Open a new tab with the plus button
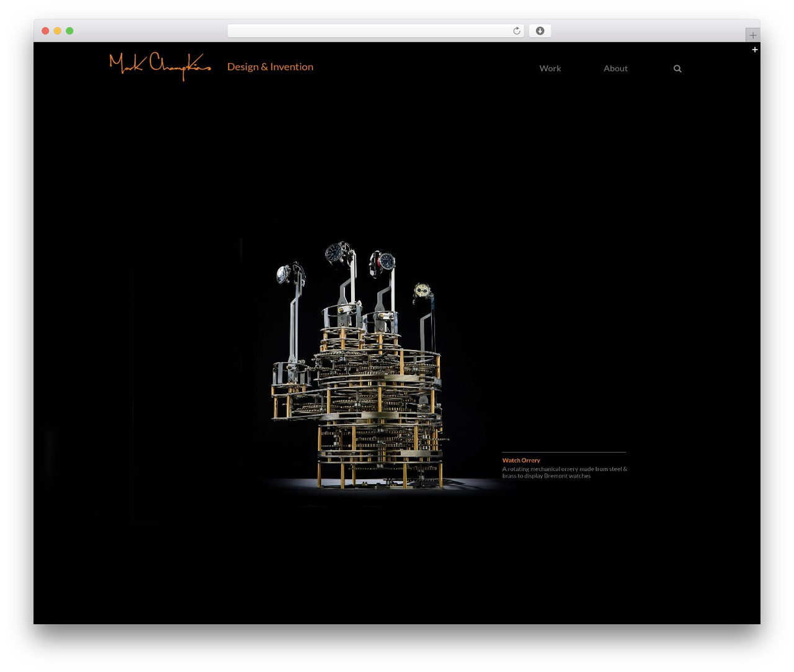Image resolution: width=794 pixels, height=672 pixels. pos(752,35)
